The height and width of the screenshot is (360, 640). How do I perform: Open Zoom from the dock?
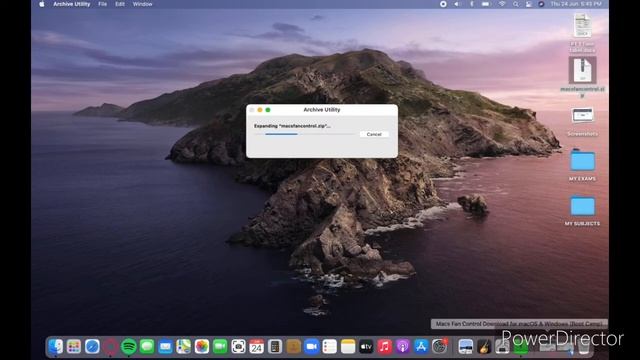pos(311,347)
